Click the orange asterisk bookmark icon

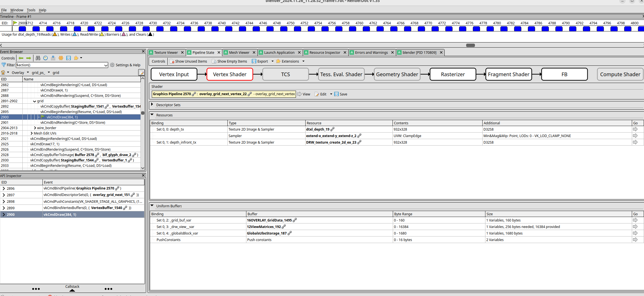61,58
